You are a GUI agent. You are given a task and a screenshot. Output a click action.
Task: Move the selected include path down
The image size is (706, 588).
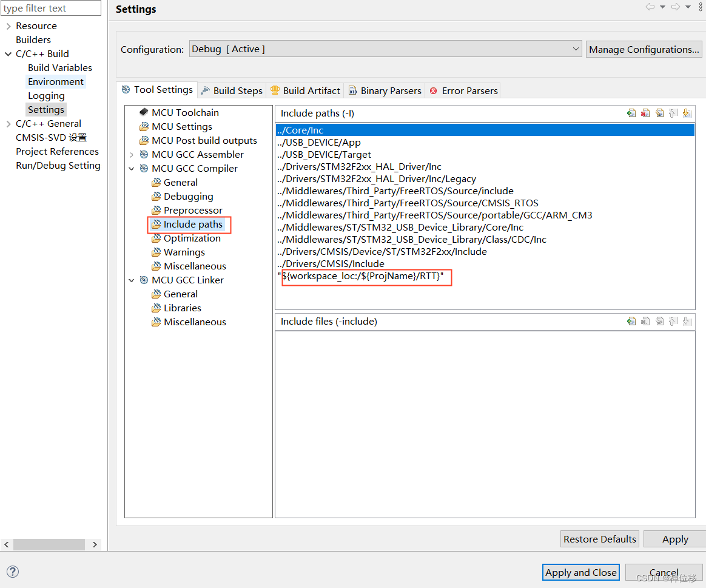click(687, 113)
